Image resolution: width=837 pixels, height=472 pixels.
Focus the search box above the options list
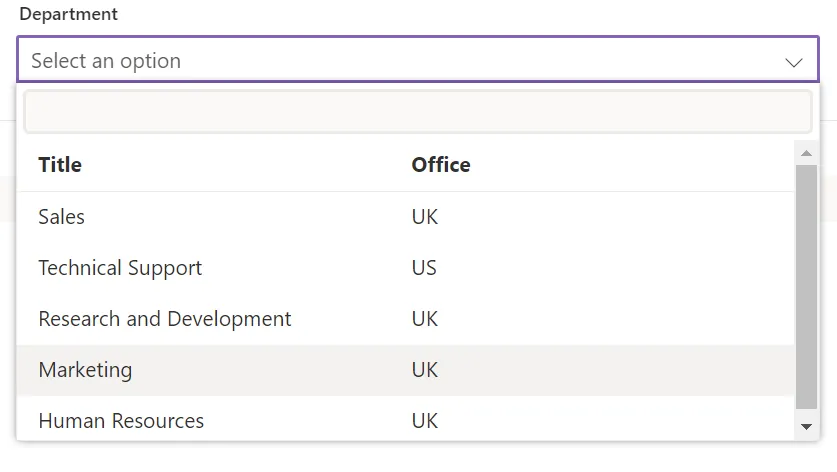pyautogui.click(x=417, y=112)
